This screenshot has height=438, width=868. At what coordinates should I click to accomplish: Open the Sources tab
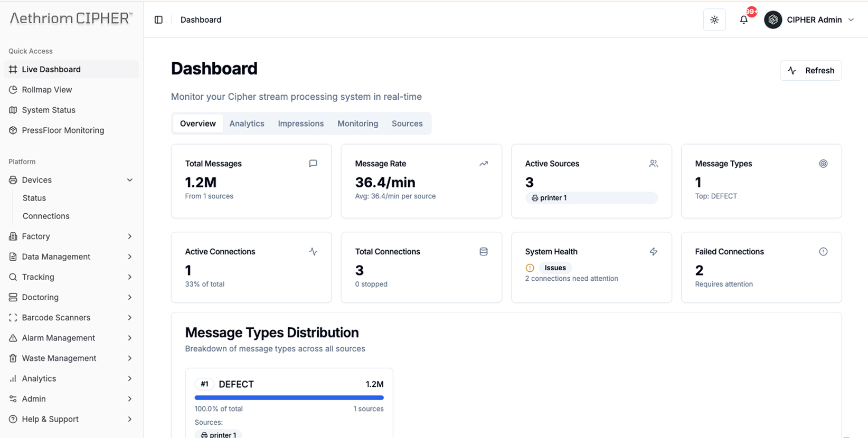point(407,123)
